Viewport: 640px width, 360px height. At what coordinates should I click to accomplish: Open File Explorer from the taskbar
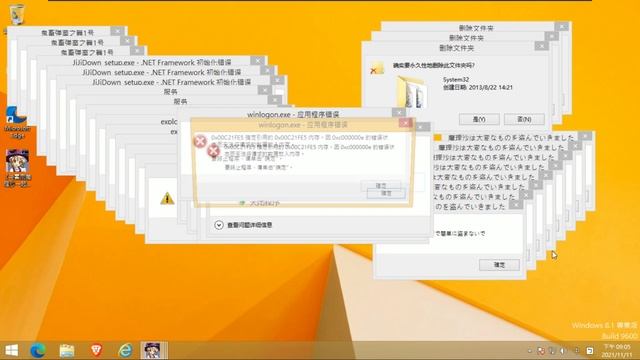[x=67, y=350]
